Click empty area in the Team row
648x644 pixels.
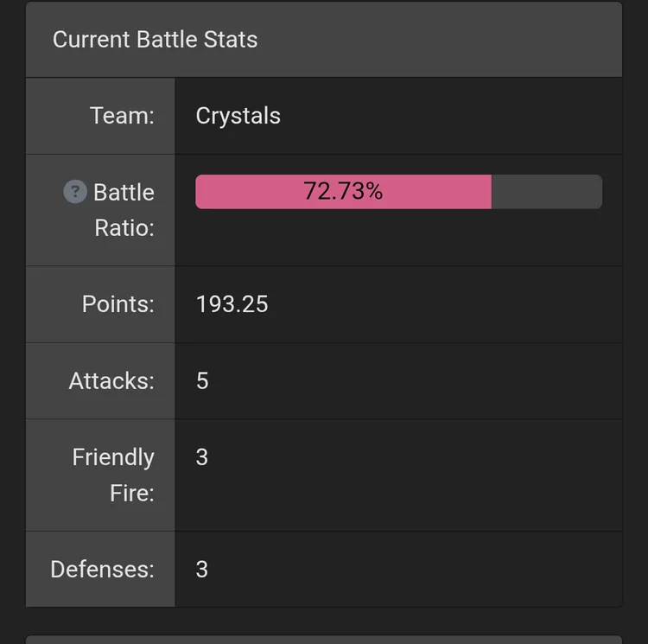450,116
